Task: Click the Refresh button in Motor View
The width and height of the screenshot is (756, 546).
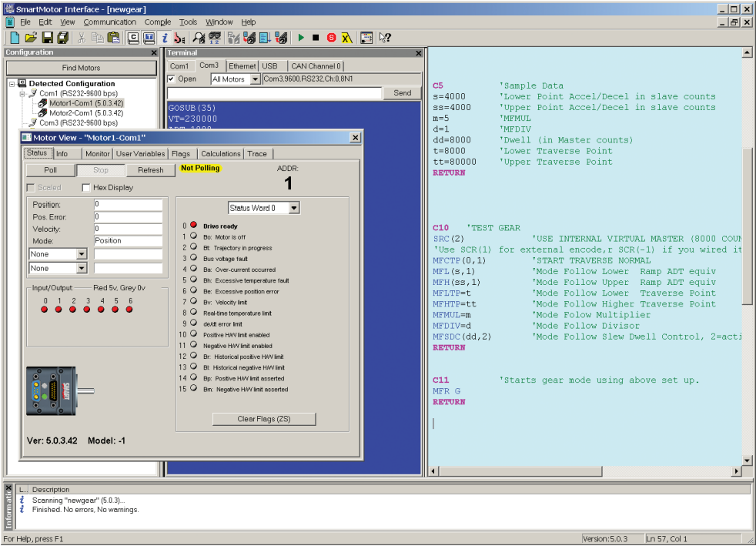Action: [x=150, y=169]
